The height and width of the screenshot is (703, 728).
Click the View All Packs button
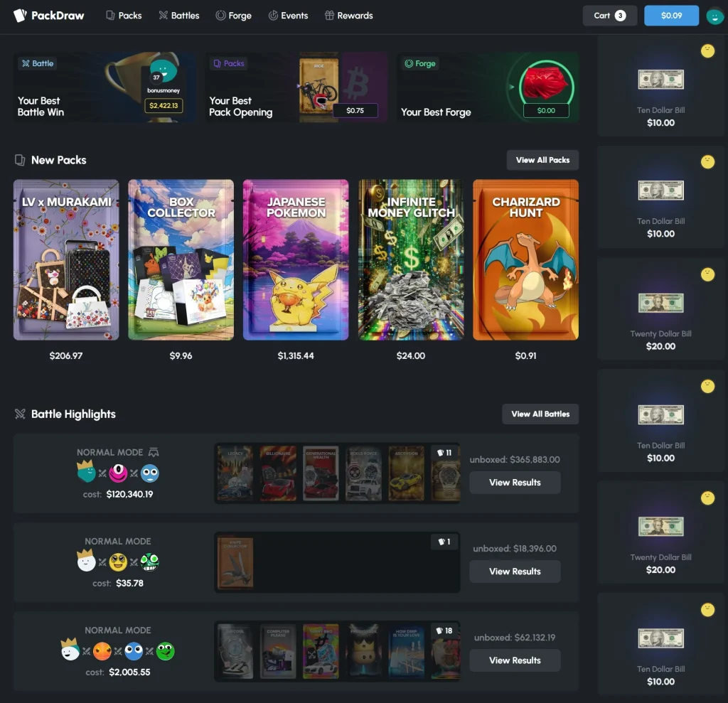(x=542, y=160)
